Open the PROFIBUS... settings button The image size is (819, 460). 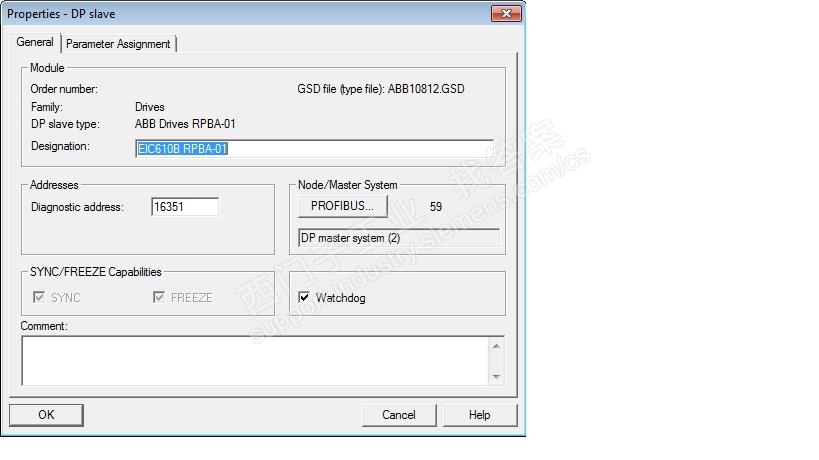click(x=342, y=206)
